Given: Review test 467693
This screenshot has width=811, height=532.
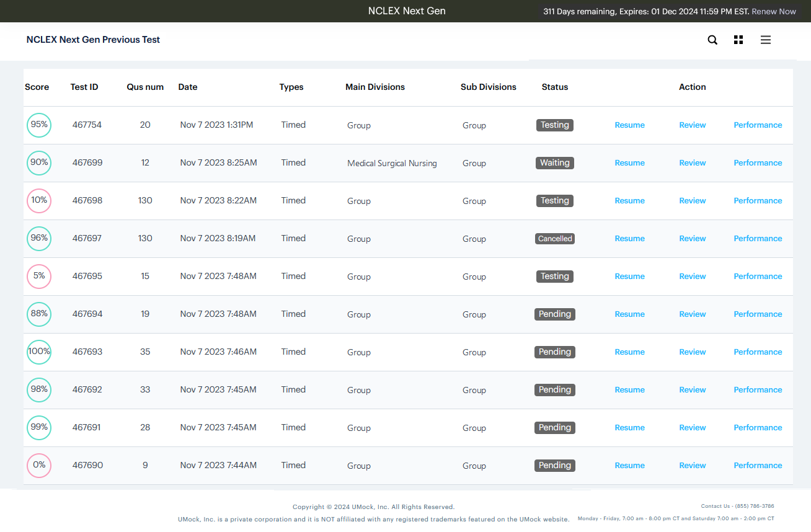Looking at the screenshot, I should [x=692, y=352].
